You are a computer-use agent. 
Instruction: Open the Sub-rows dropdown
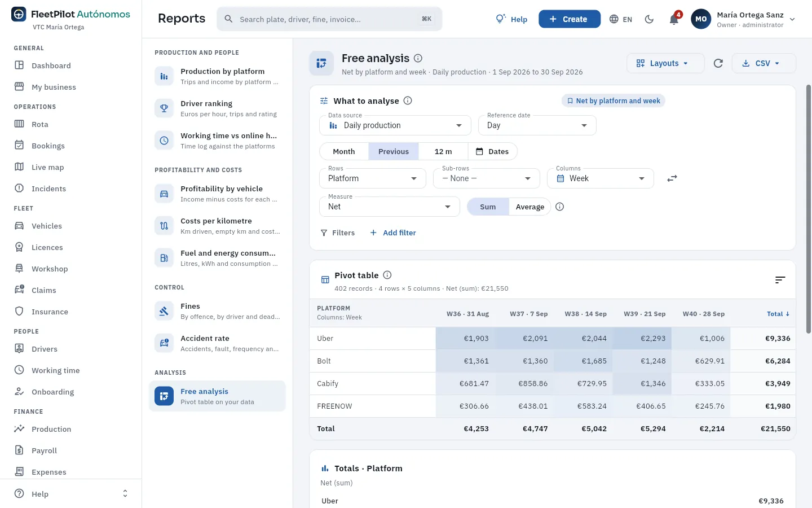pyautogui.click(x=487, y=178)
